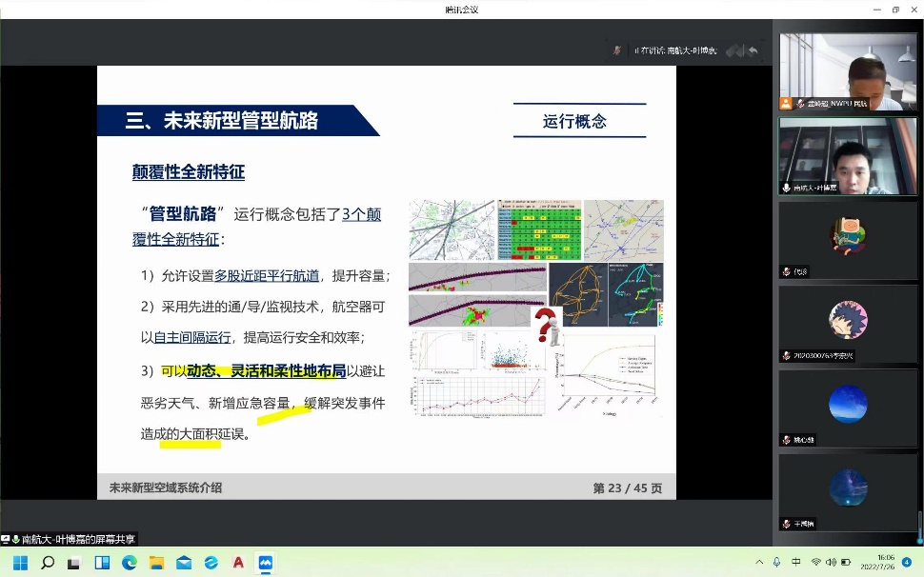Click the participant list vertical scrollbar

tap(919, 524)
